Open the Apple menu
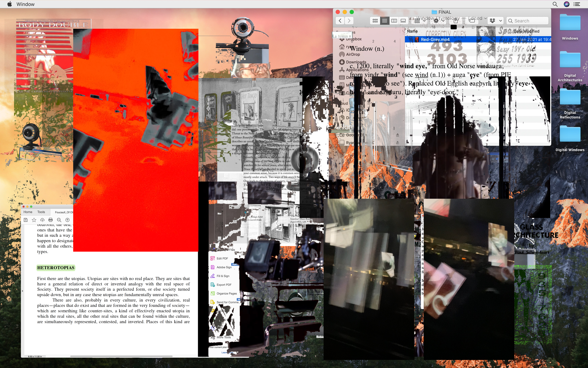The image size is (588, 368). coord(10,4)
